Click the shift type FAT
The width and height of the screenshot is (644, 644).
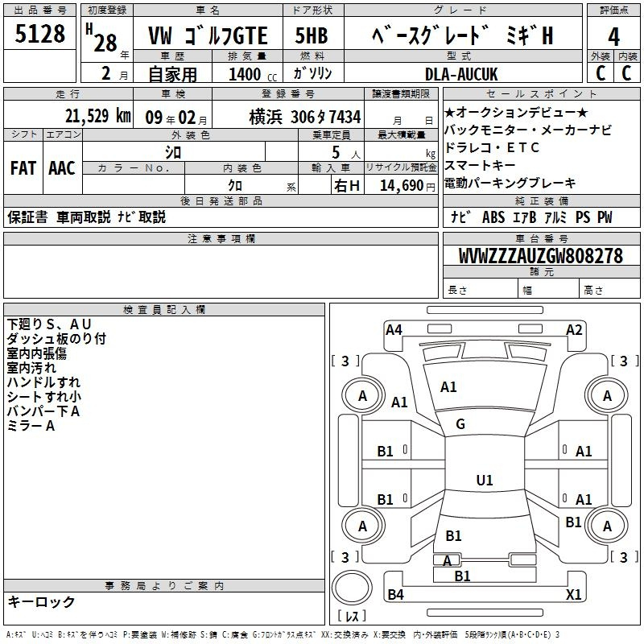point(23,168)
